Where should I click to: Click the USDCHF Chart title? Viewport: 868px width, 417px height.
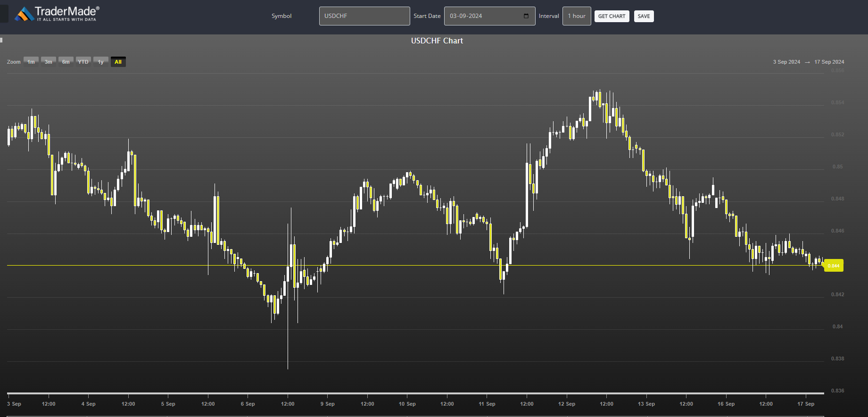pos(437,41)
